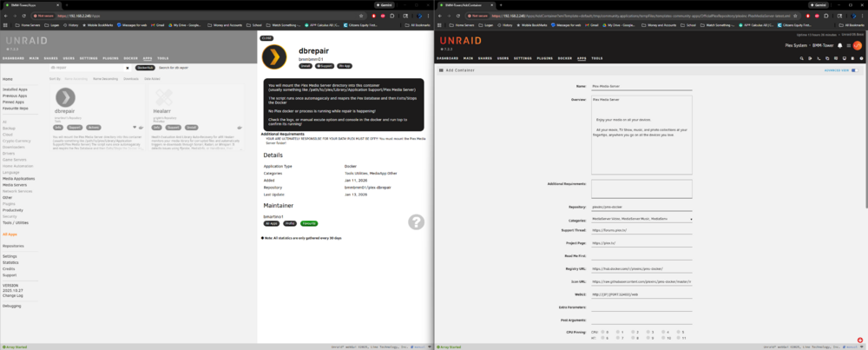Click the green Favourite button under Maintainer

(309, 223)
